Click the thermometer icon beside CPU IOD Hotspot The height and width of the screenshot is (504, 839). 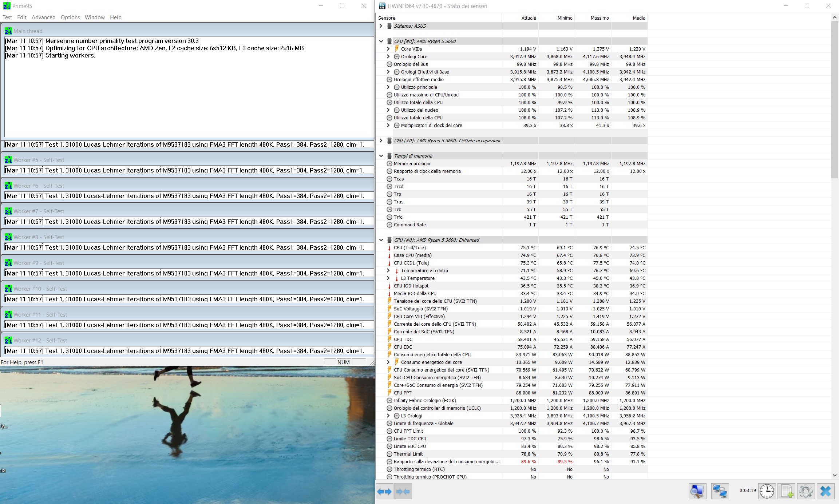[389, 286]
